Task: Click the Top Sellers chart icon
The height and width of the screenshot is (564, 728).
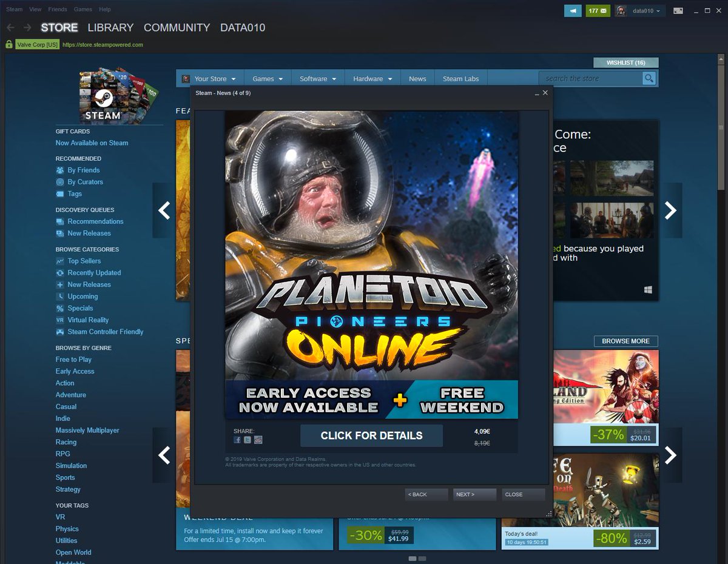Action: 60,261
